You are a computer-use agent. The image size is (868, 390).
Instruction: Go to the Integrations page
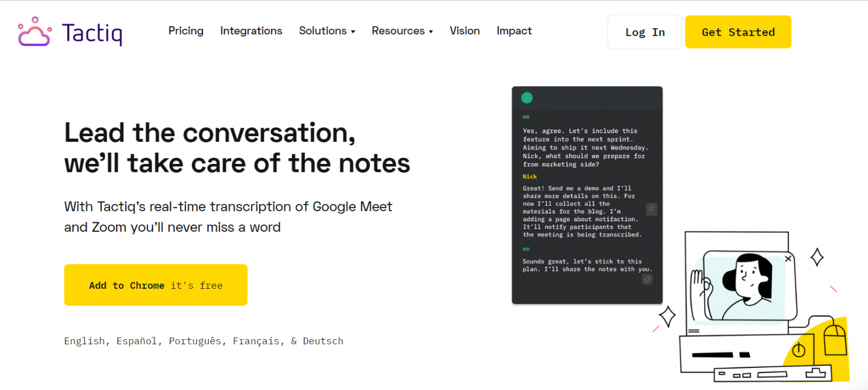point(251,31)
